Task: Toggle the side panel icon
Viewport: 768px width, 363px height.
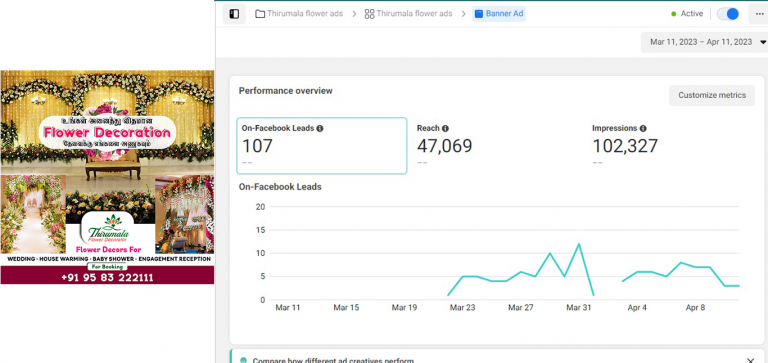Action: pos(234,14)
